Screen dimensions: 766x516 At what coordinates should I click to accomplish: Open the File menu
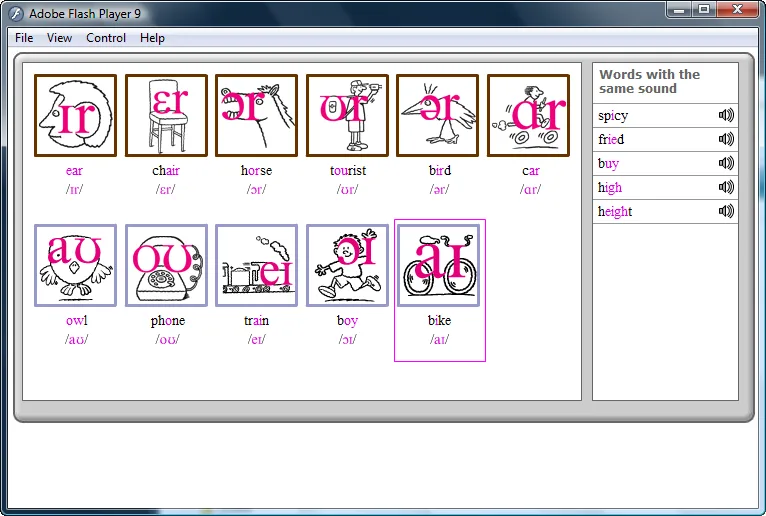(x=24, y=38)
